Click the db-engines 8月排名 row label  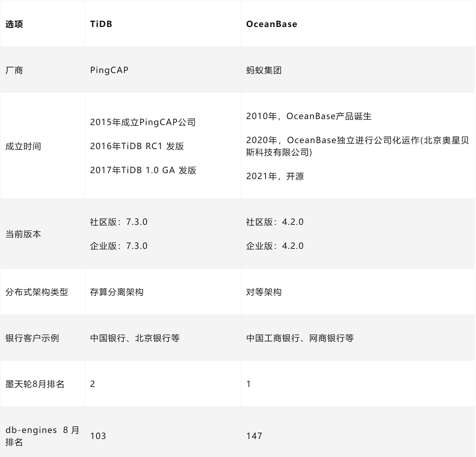[x=41, y=436]
